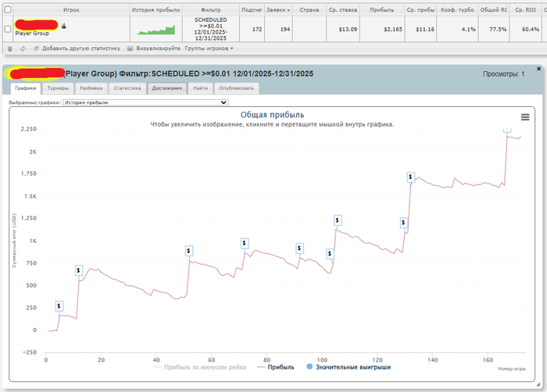The height and width of the screenshot is (392, 547).
Task: Click the green profit history thumbnail
Action: click(156, 30)
